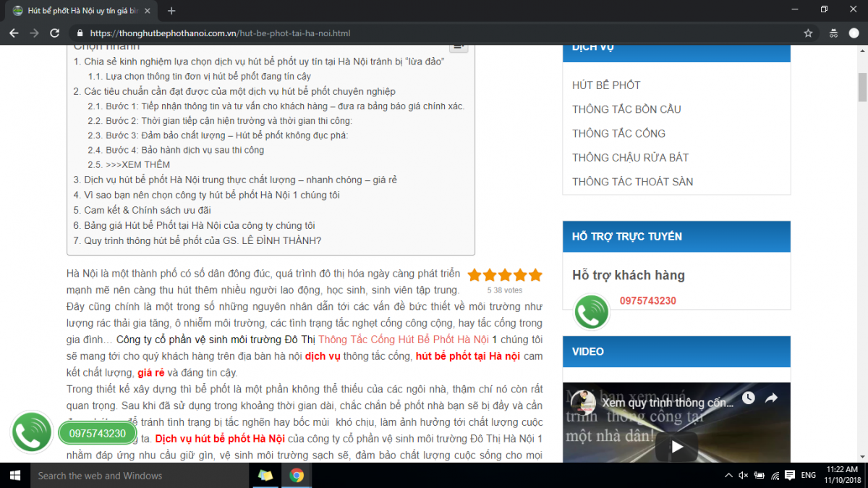Open a new browser tab
Image resolution: width=868 pixels, height=488 pixels.
coord(171,11)
